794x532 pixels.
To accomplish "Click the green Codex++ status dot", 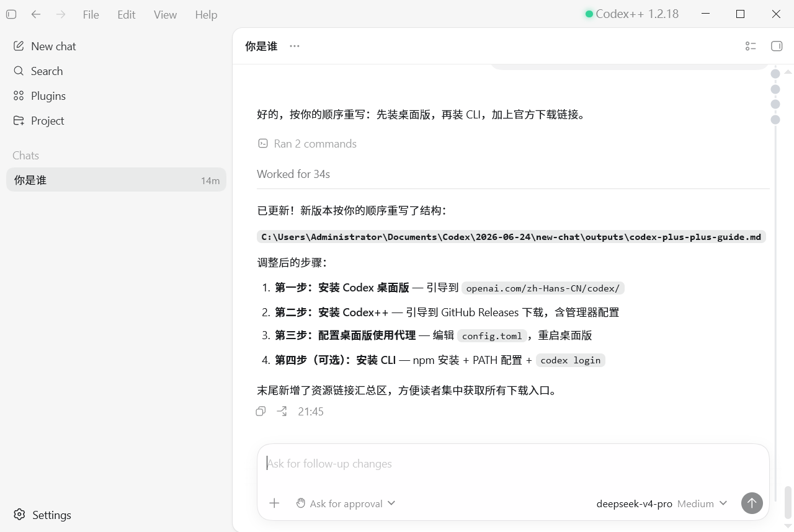I will point(589,14).
